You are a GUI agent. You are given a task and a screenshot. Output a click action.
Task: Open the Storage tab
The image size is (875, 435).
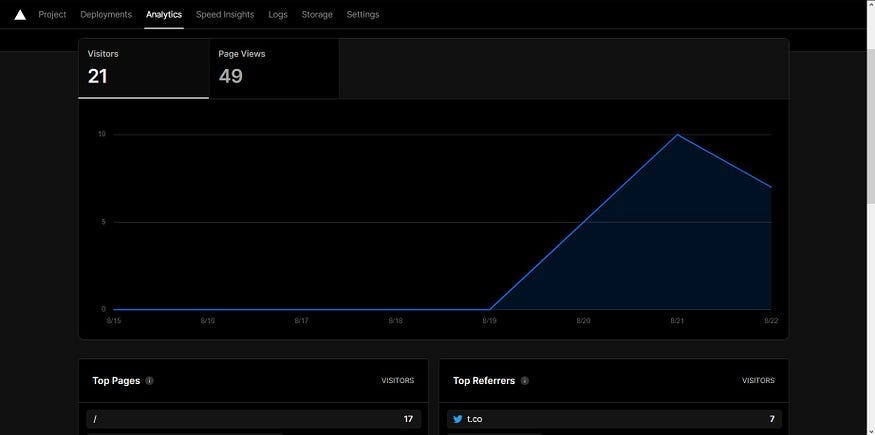click(x=317, y=14)
